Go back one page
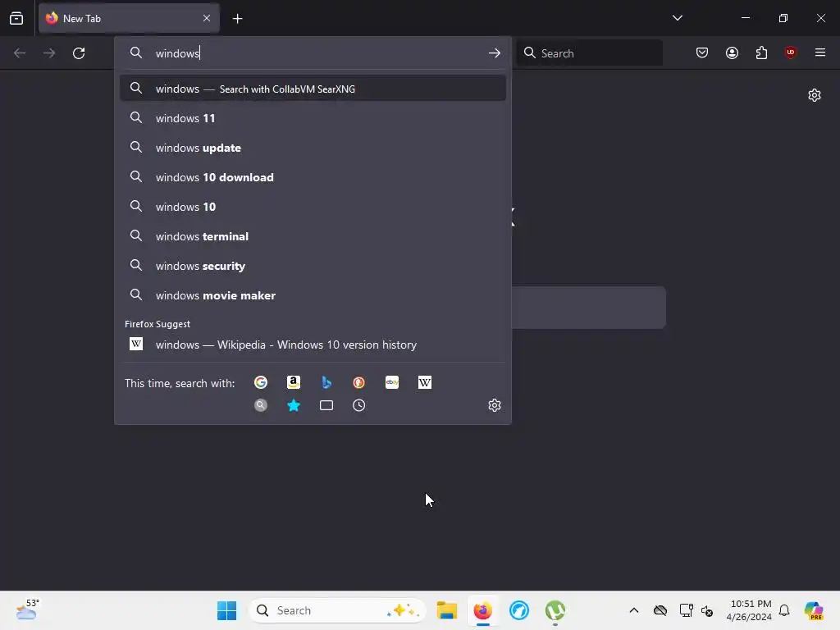This screenshot has width=840, height=630. 20,53
